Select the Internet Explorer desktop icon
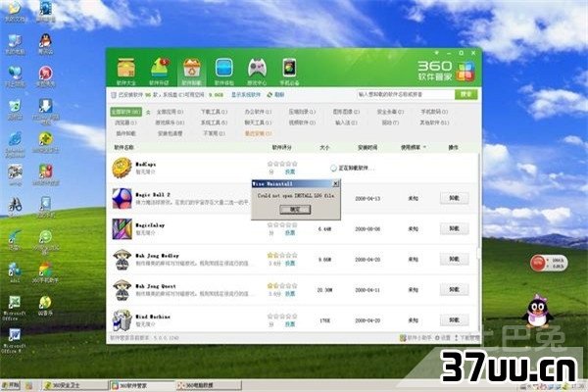588x392 pixels. pyautogui.click(x=15, y=144)
